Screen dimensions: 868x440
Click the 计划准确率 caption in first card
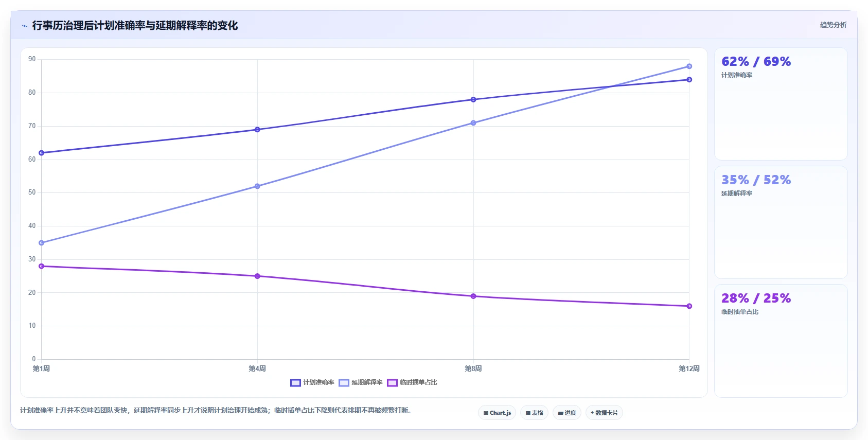click(737, 75)
